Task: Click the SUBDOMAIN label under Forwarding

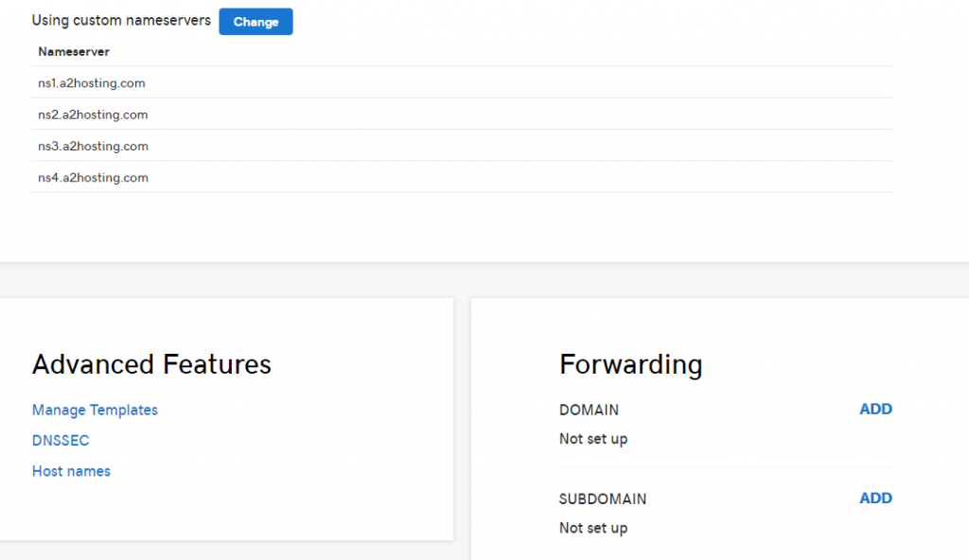Action: point(603,499)
